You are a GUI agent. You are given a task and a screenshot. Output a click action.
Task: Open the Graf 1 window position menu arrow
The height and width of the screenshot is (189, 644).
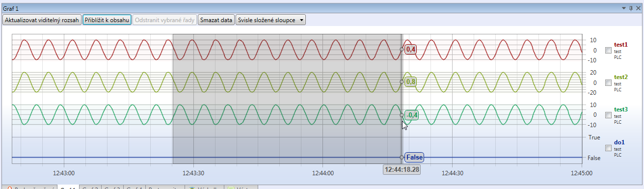[624, 8]
